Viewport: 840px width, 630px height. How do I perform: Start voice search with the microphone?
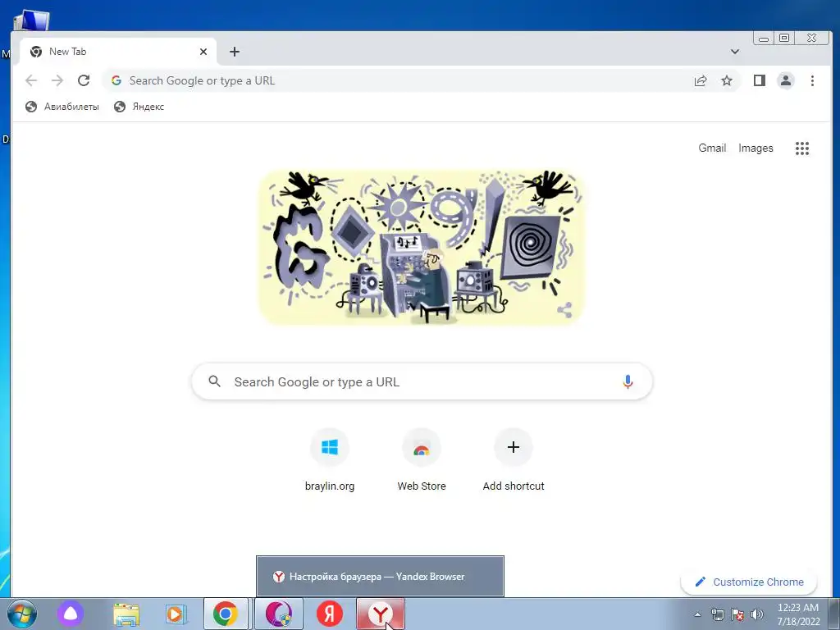(628, 382)
